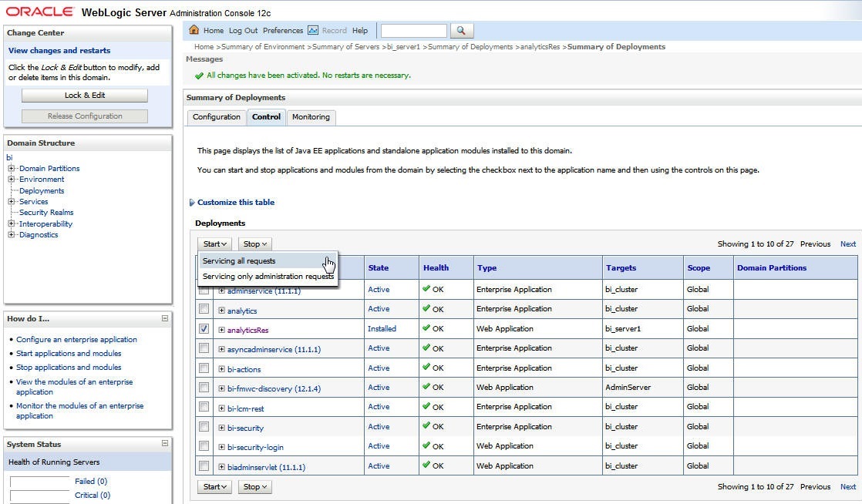Open Preferences in toolbar
Image resolution: width=862 pixels, height=504 pixels.
(282, 31)
